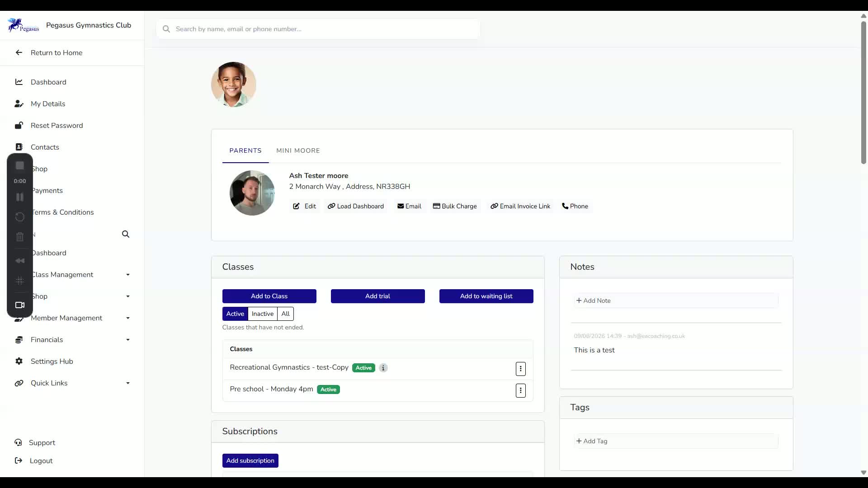The image size is (868, 488).
Task: Click the info icon beside Recreational Gymnastics
Action: (383, 368)
